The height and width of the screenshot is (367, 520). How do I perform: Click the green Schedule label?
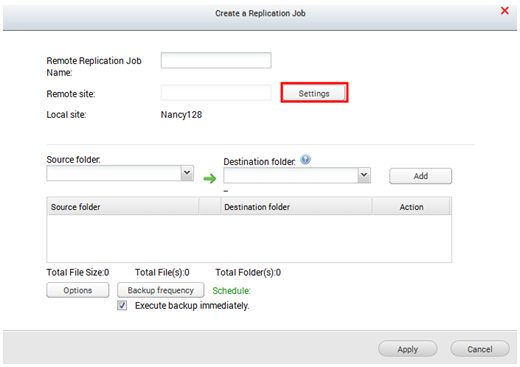coord(231,291)
